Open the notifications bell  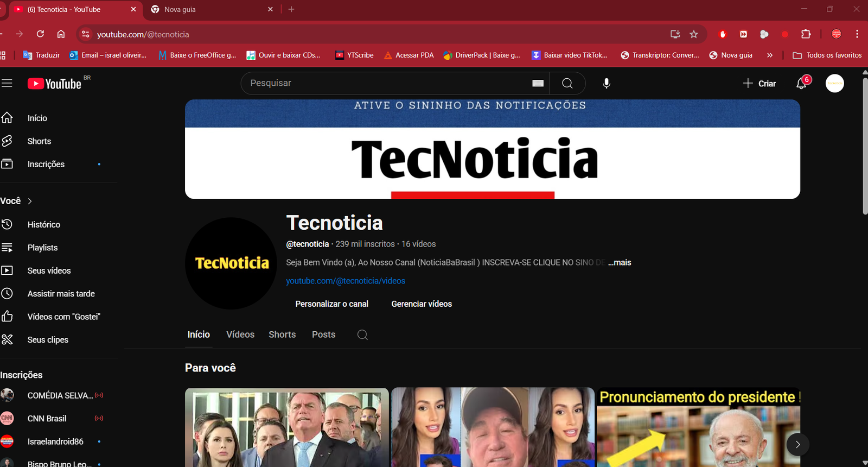(802, 83)
